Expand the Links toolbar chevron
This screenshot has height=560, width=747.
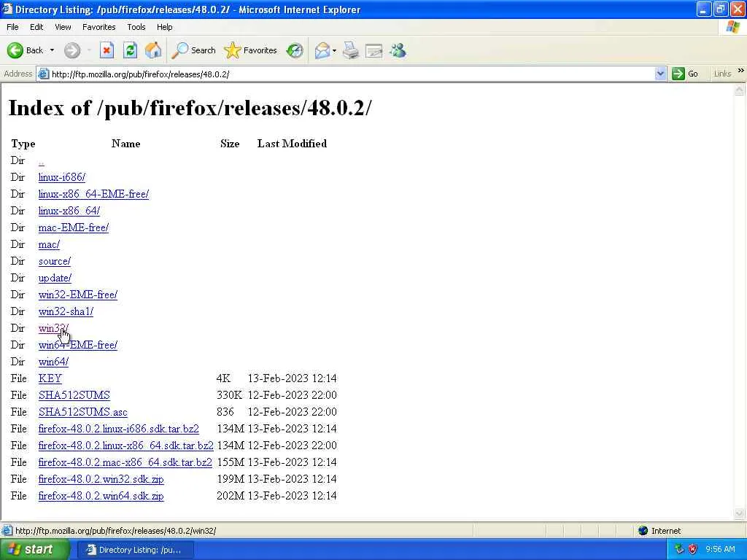(x=741, y=71)
